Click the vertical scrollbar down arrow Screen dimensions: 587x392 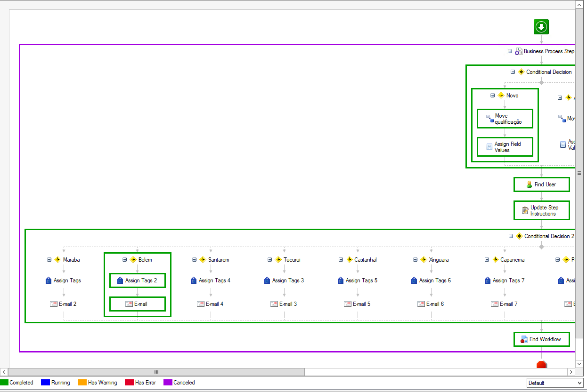[x=579, y=364]
